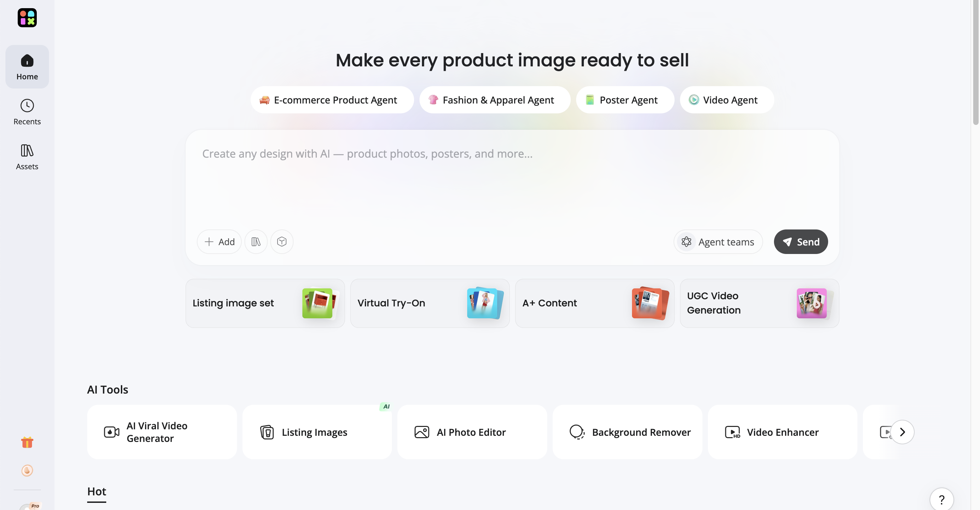This screenshot has width=980, height=510.
Task: Open UGC Video Generation card
Action: 759,303
